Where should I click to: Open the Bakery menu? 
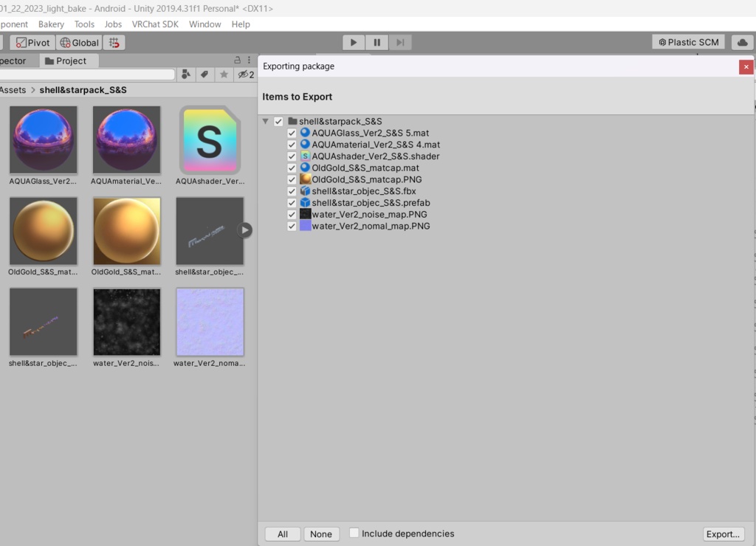[51, 24]
